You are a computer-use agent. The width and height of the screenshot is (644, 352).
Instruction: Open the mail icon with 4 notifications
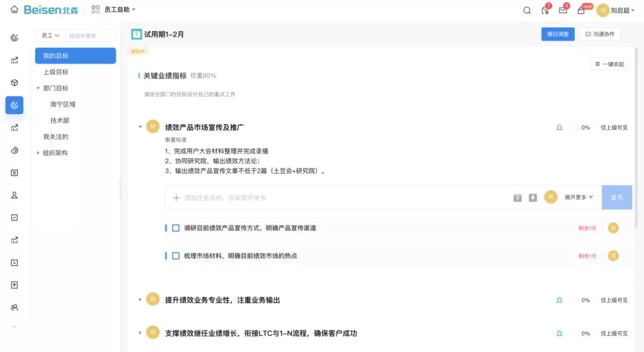coord(562,10)
